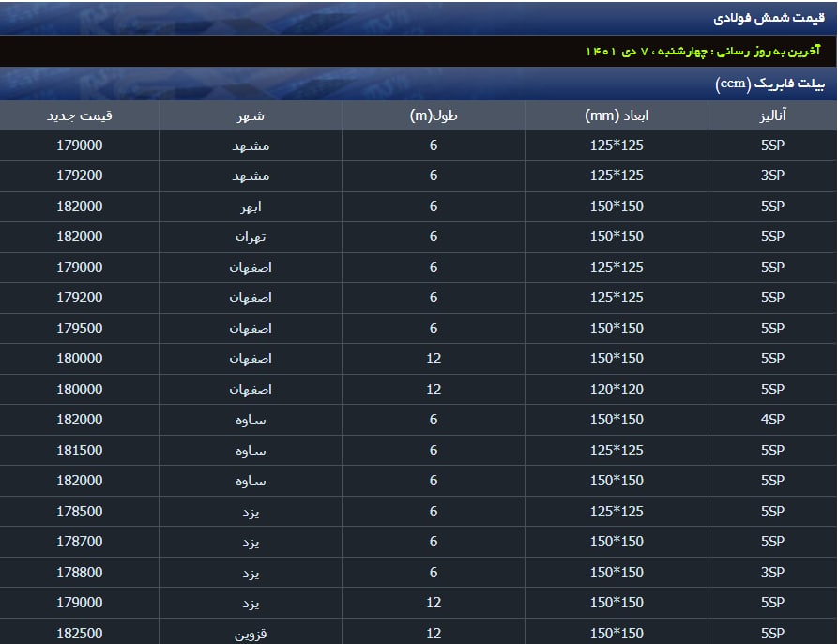Click length 12 in the 120*120 row
Screen dimensions: 838x644
(x=434, y=389)
